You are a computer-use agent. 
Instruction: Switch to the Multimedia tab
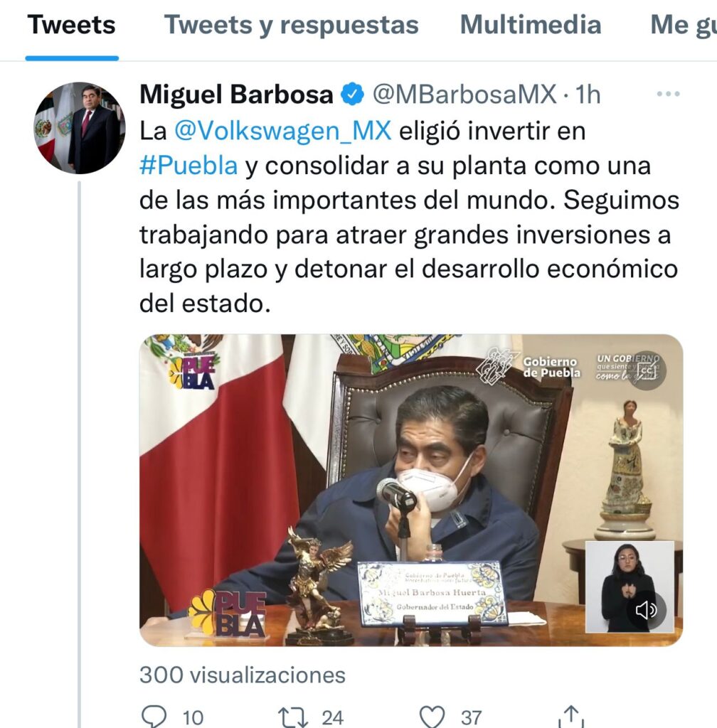pyautogui.click(x=531, y=25)
